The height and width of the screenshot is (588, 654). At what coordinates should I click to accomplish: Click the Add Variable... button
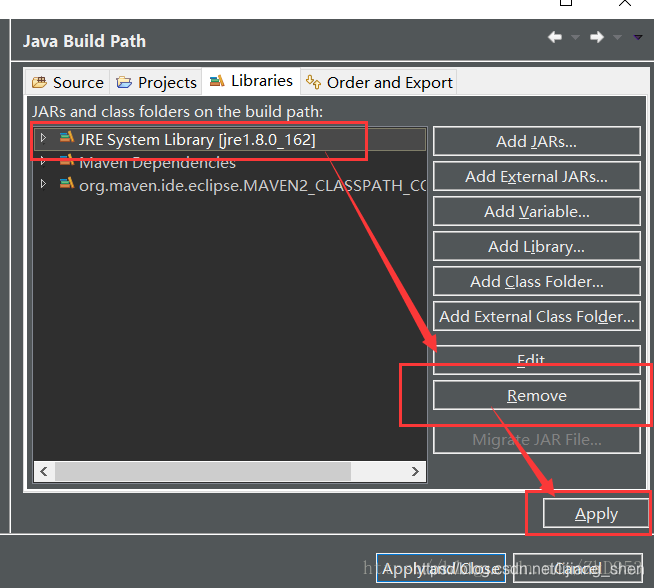tap(536, 211)
